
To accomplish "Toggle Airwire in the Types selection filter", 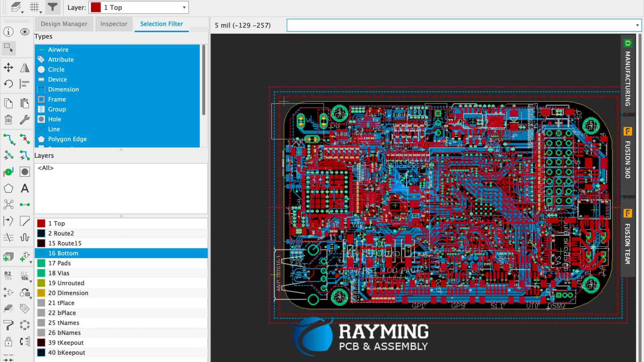I will (x=58, y=49).
